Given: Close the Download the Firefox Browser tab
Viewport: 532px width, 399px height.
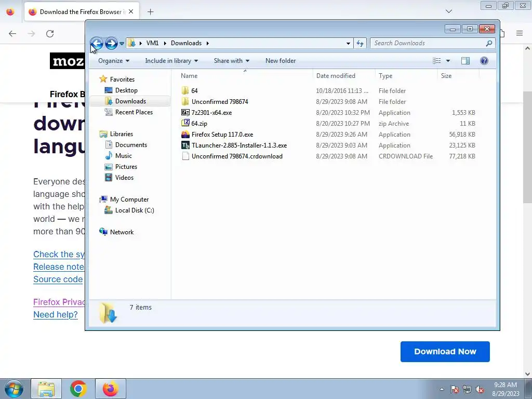Looking at the screenshot, I should [x=131, y=11].
